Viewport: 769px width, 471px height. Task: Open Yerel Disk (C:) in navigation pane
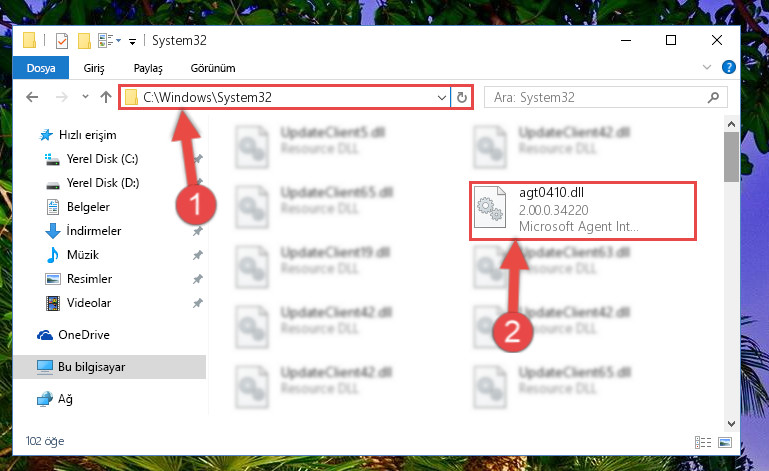(102, 159)
